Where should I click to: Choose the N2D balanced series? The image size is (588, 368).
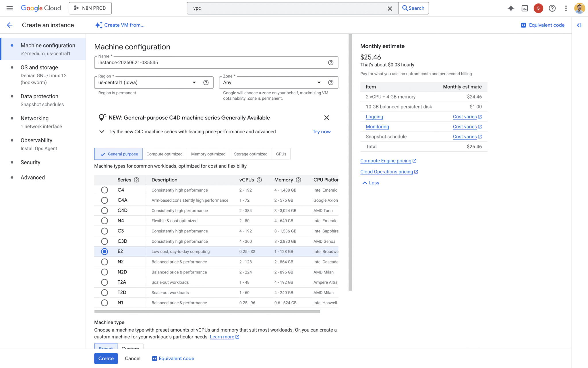[104, 272]
